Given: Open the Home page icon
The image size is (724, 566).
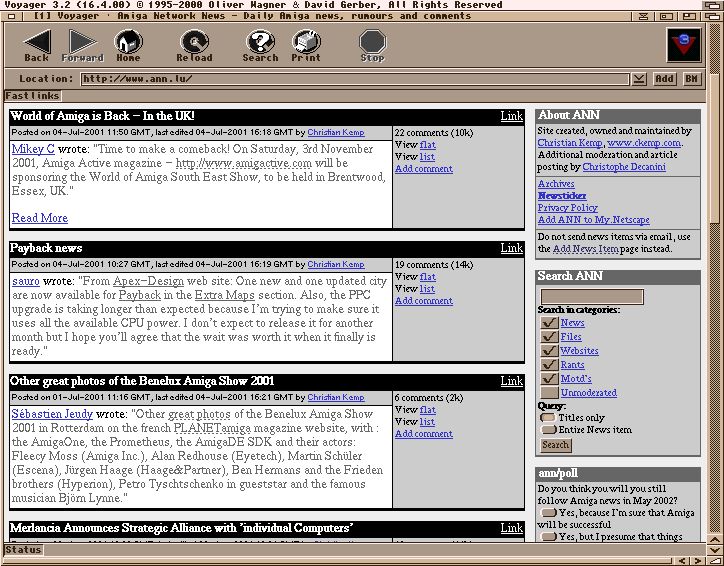Looking at the screenshot, I should coord(128,42).
